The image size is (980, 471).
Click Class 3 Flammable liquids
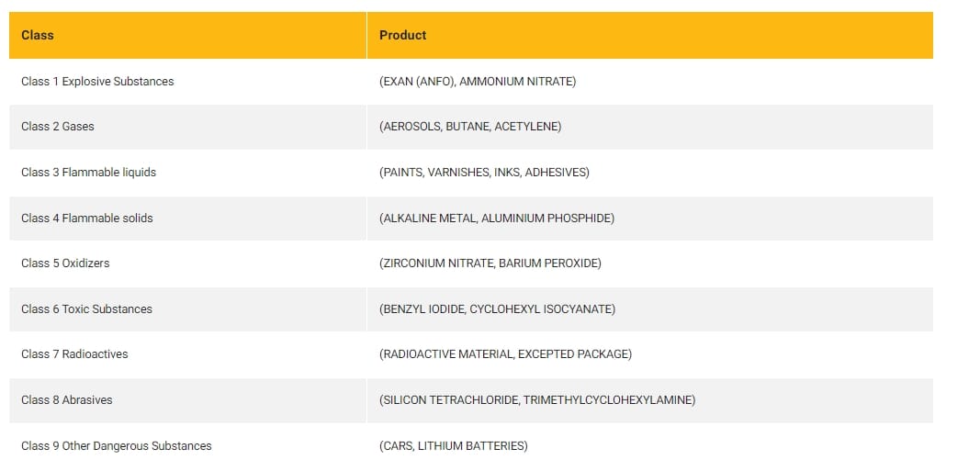click(x=89, y=172)
